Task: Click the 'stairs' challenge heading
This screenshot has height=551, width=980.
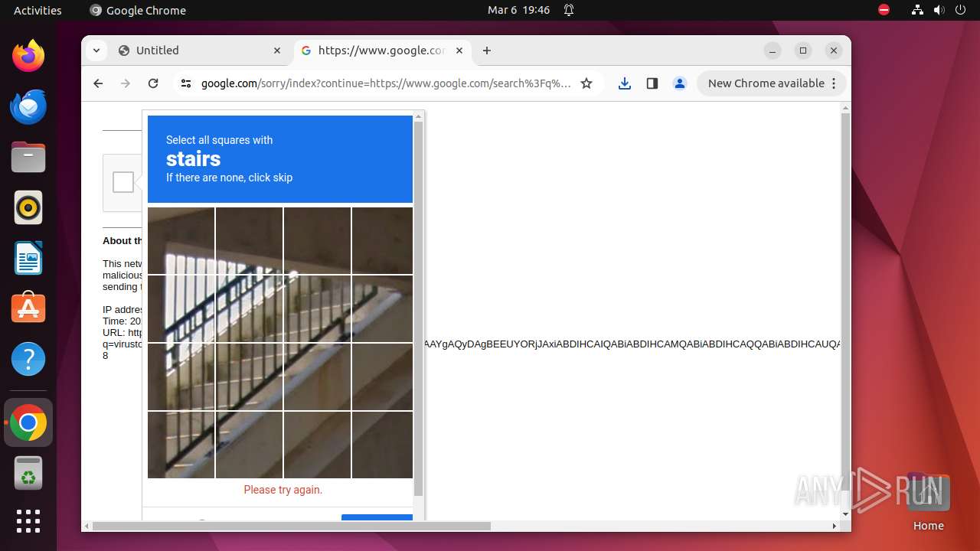Action: pyautogui.click(x=194, y=158)
